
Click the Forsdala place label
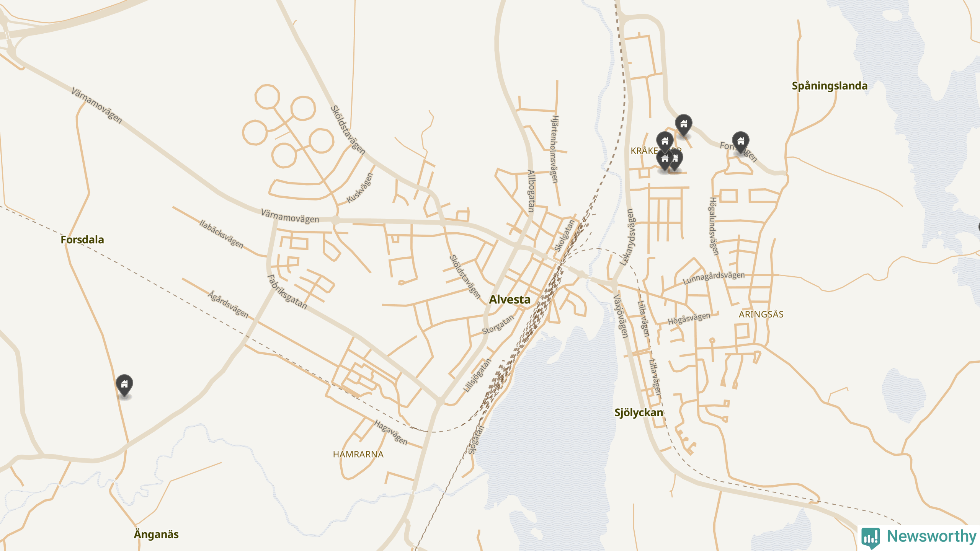tap(82, 240)
